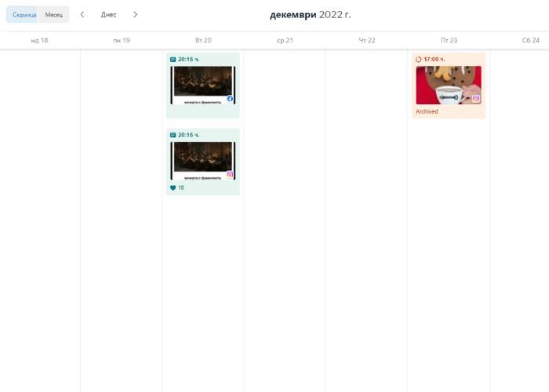Select the Вт 20 day header
549x392 pixels.
203,40
